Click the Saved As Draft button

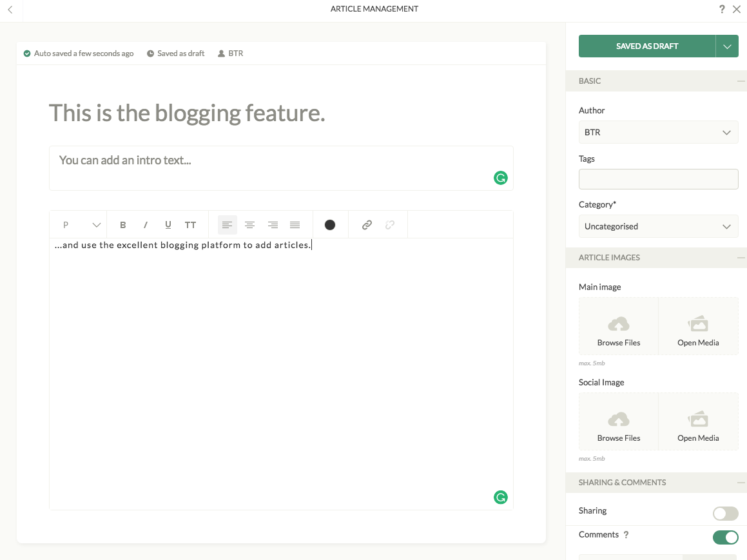[x=647, y=46]
